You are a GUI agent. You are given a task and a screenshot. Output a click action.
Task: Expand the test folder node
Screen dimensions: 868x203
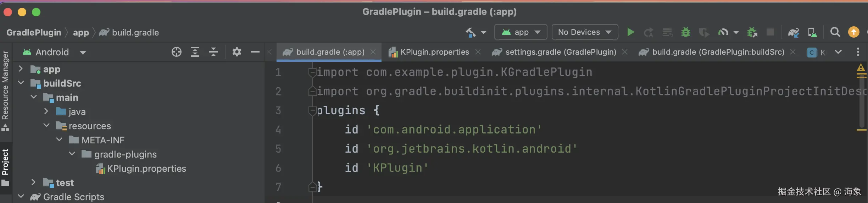33,182
